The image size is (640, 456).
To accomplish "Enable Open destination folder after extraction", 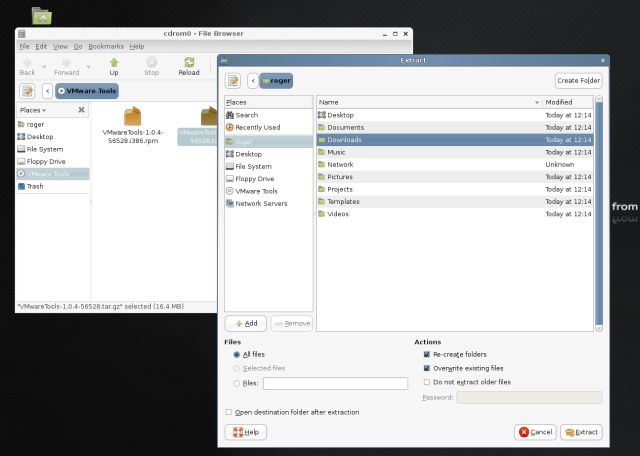I will click(x=229, y=412).
